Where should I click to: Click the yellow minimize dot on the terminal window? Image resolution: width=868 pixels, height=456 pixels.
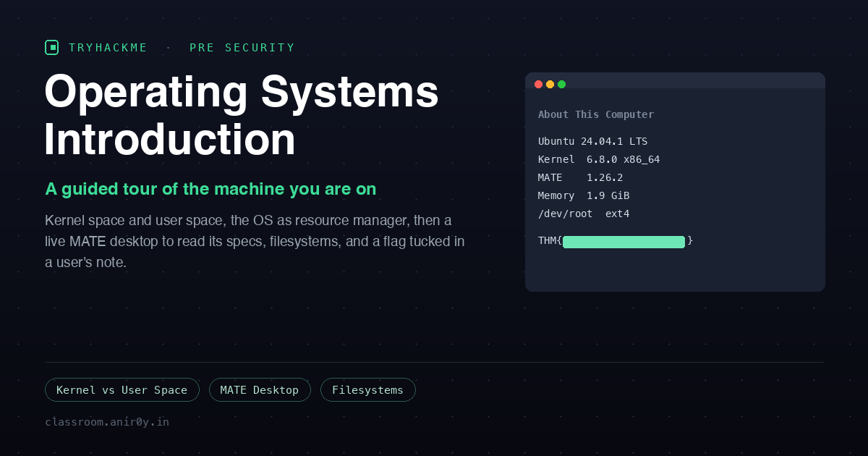[550, 84]
